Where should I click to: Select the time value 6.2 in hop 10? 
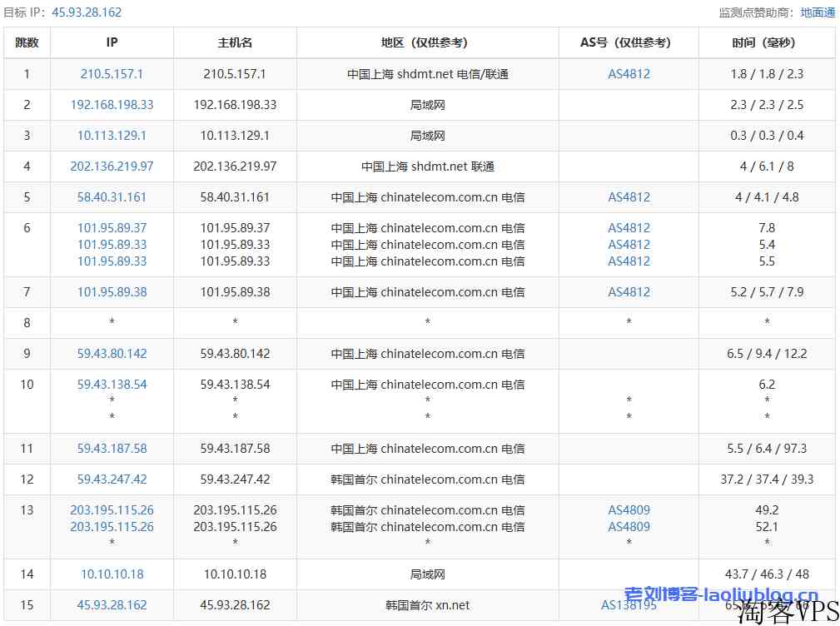(767, 385)
